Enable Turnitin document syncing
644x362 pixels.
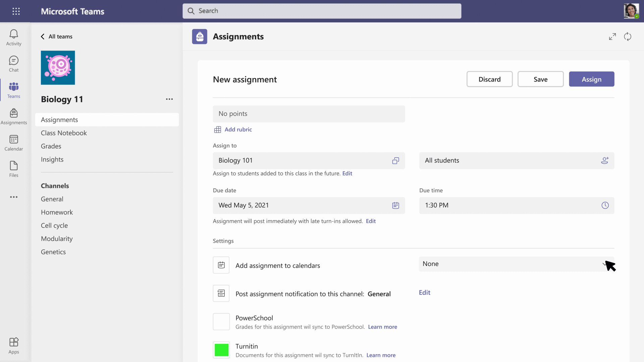tap(221, 350)
